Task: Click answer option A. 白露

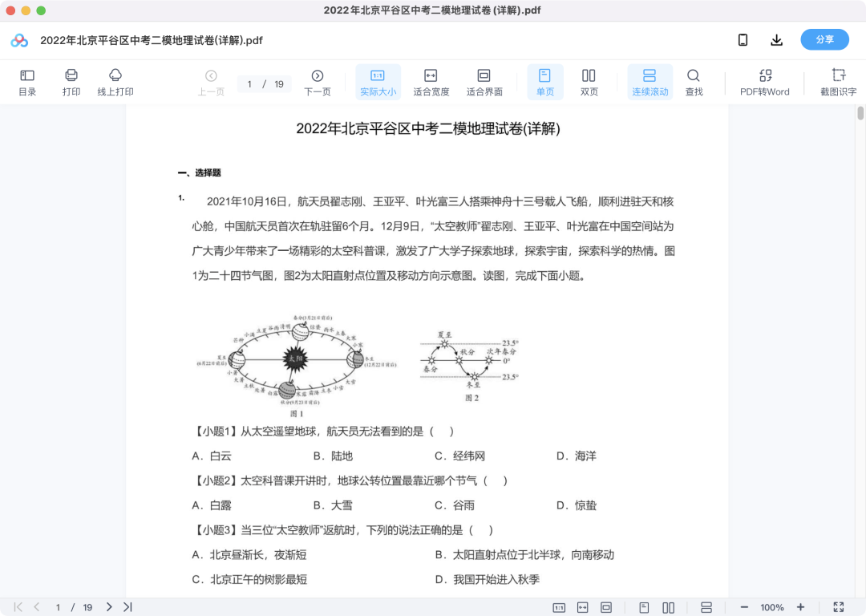Action: (x=212, y=505)
